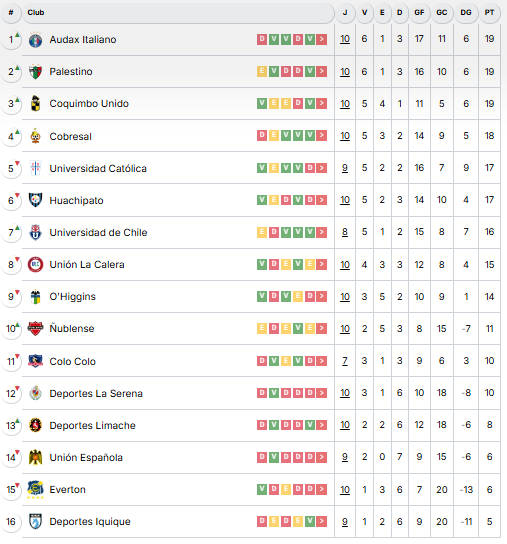Open Universidad de Chile team name

coord(98,232)
